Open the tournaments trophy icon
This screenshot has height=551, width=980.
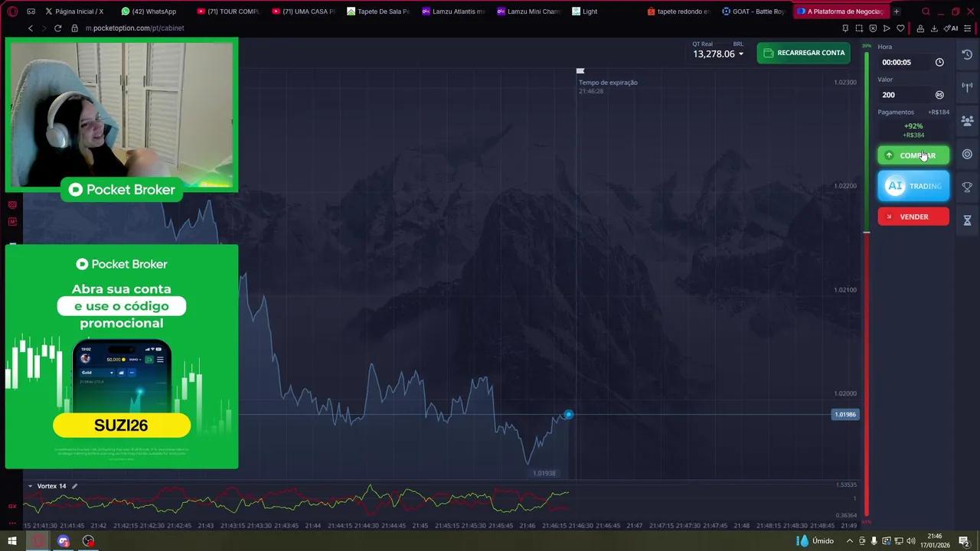[x=967, y=187]
